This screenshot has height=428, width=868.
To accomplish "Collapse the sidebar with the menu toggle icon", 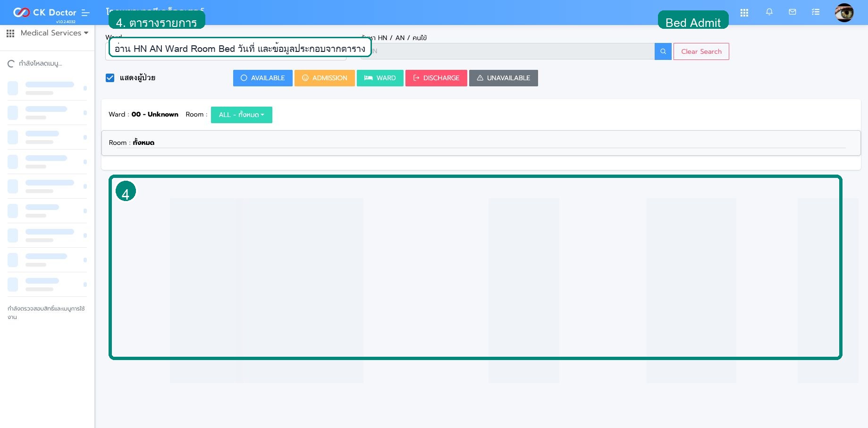I will point(85,13).
